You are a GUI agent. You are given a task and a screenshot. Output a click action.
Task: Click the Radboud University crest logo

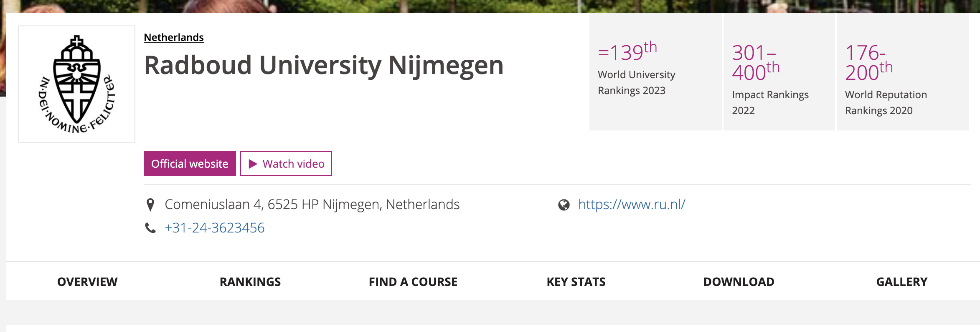pyautogui.click(x=77, y=84)
